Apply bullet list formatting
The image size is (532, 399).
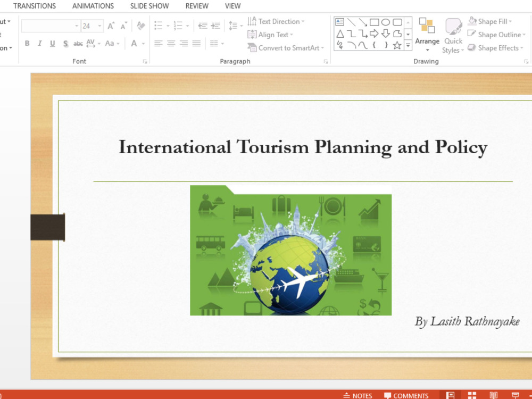point(159,26)
